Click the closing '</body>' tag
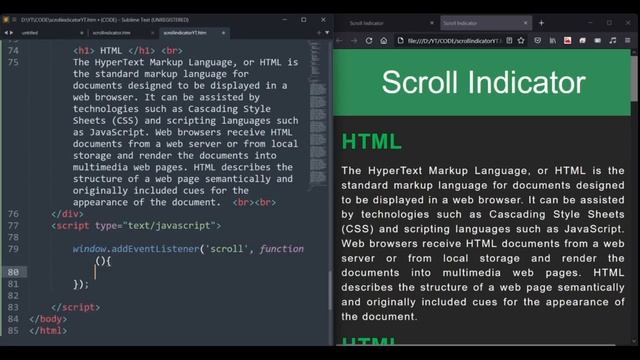640x360 pixels. pos(48,319)
